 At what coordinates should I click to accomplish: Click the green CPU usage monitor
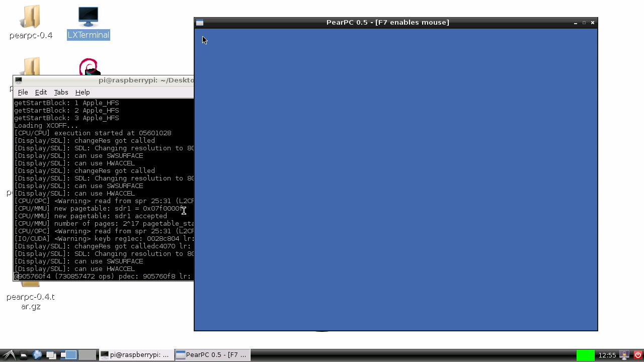(585, 355)
